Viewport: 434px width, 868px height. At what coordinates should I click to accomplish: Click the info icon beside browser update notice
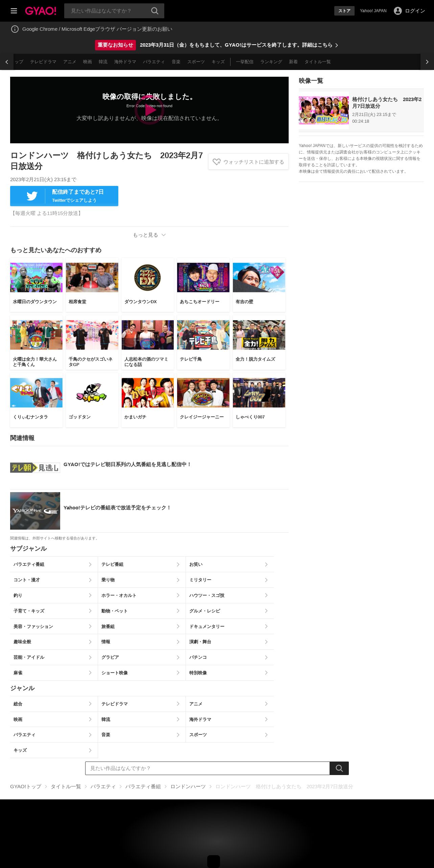pos(15,29)
